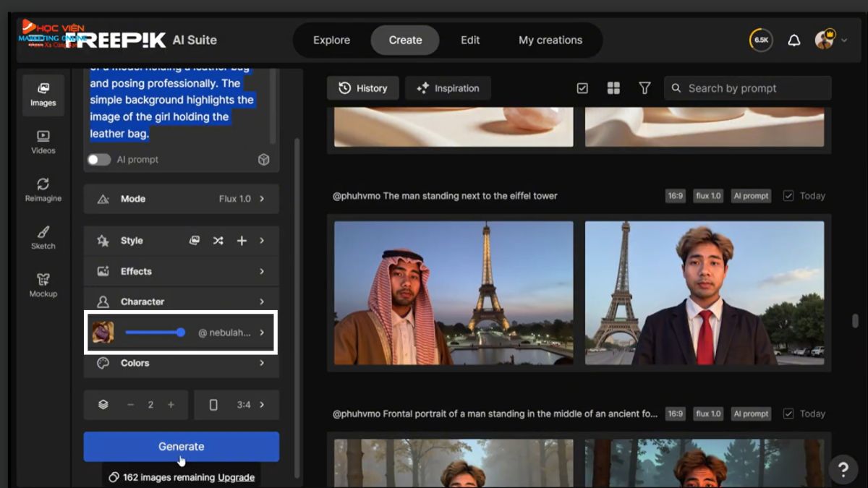Click the layers icon beside image count
Screen dimensions: 868x488
[x=103, y=405]
